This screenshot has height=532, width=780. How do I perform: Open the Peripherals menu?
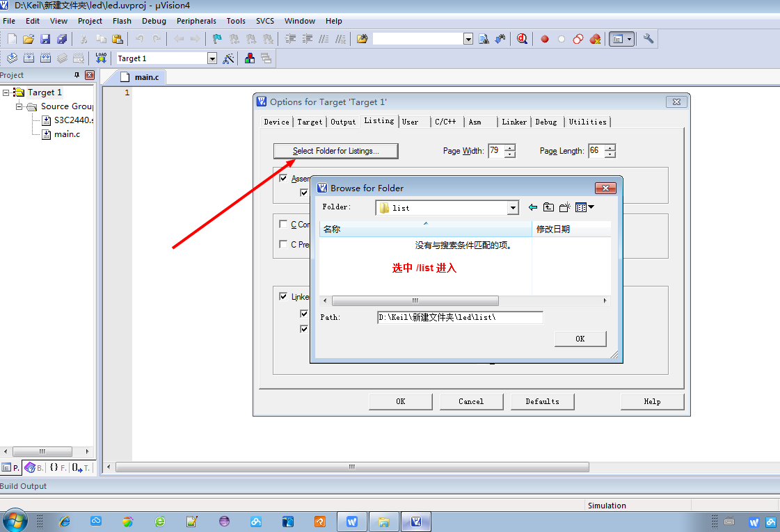[196, 21]
